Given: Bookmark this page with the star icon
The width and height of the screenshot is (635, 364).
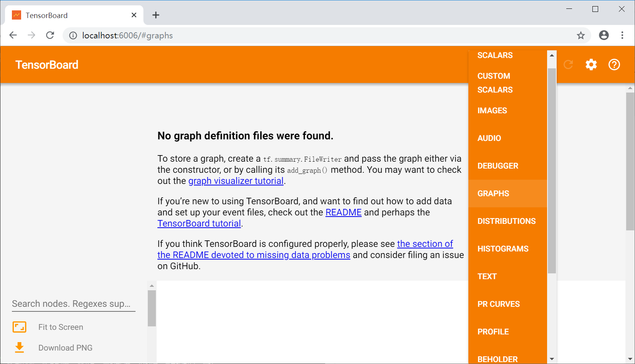Looking at the screenshot, I should pos(581,35).
